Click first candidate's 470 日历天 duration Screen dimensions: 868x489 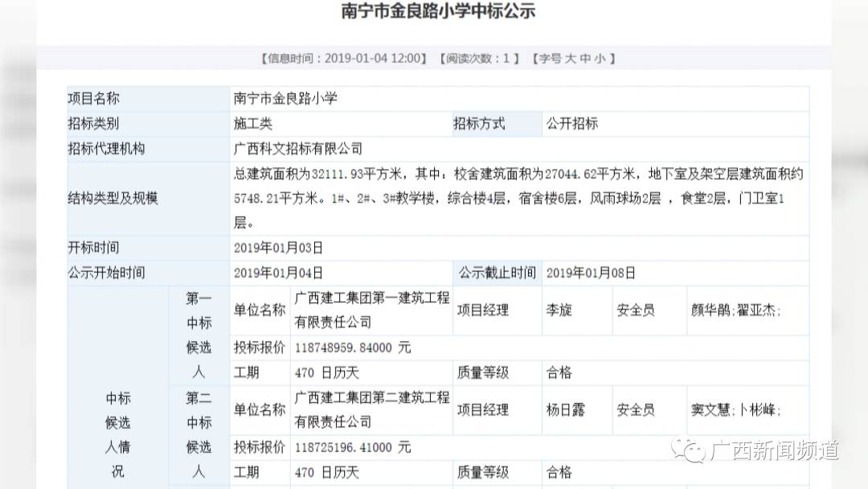326,372
